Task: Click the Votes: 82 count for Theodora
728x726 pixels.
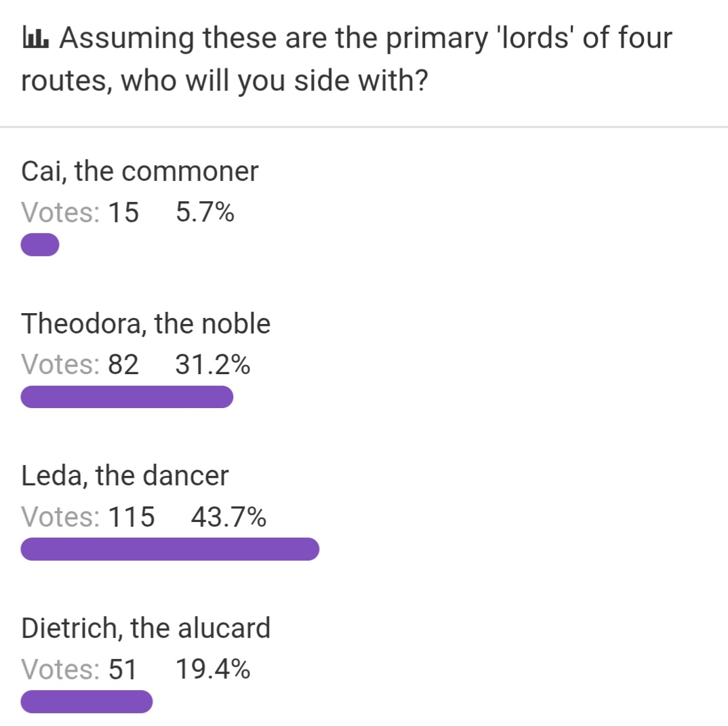Action: tap(80, 365)
